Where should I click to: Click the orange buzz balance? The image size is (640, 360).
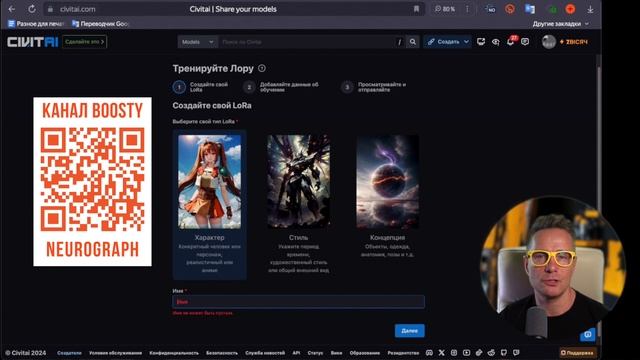(574, 42)
